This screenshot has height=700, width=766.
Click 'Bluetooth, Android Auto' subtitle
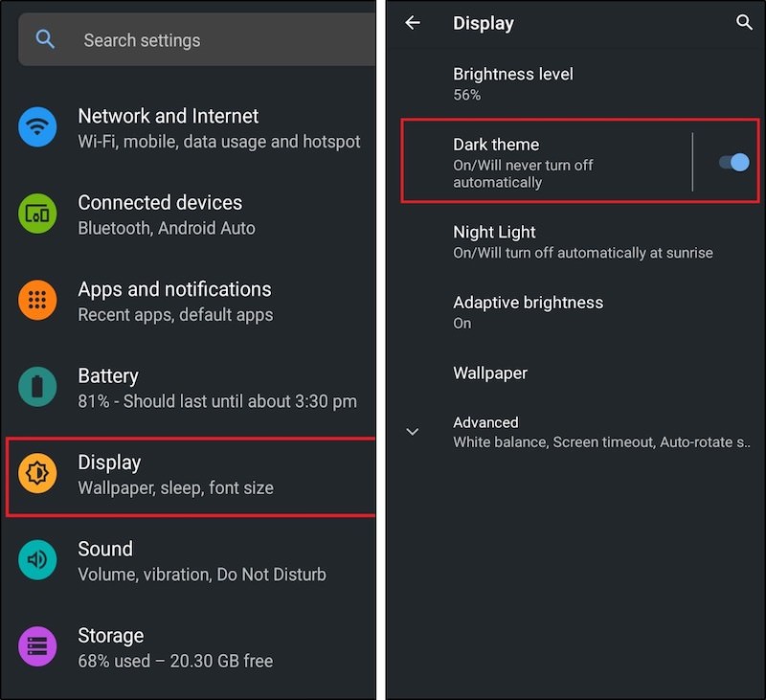(x=166, y=228)
